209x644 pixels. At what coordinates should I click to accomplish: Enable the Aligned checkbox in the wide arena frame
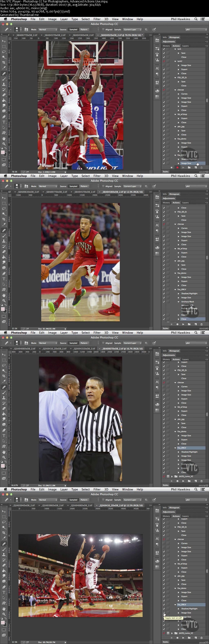(x=103, y=500)
